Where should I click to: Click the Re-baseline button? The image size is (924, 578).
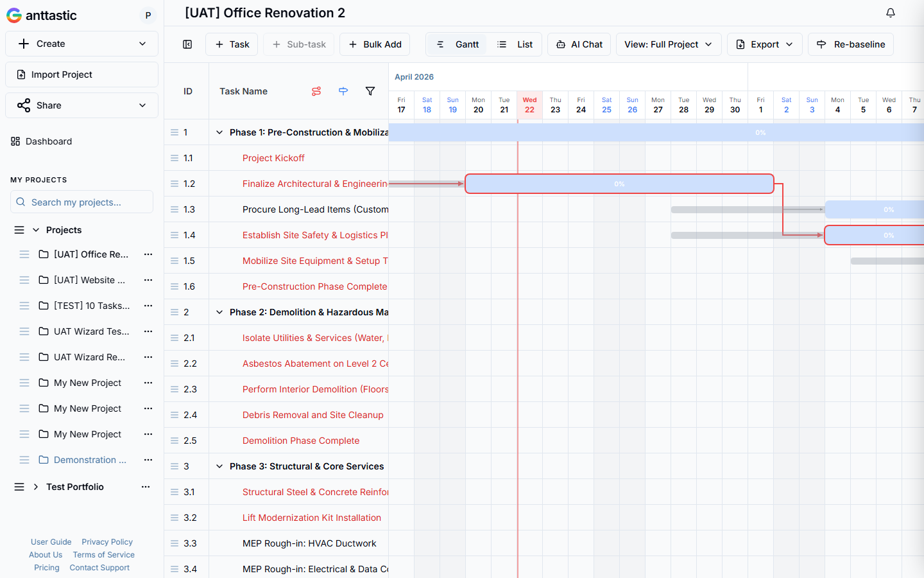click(x=850, y=44)
